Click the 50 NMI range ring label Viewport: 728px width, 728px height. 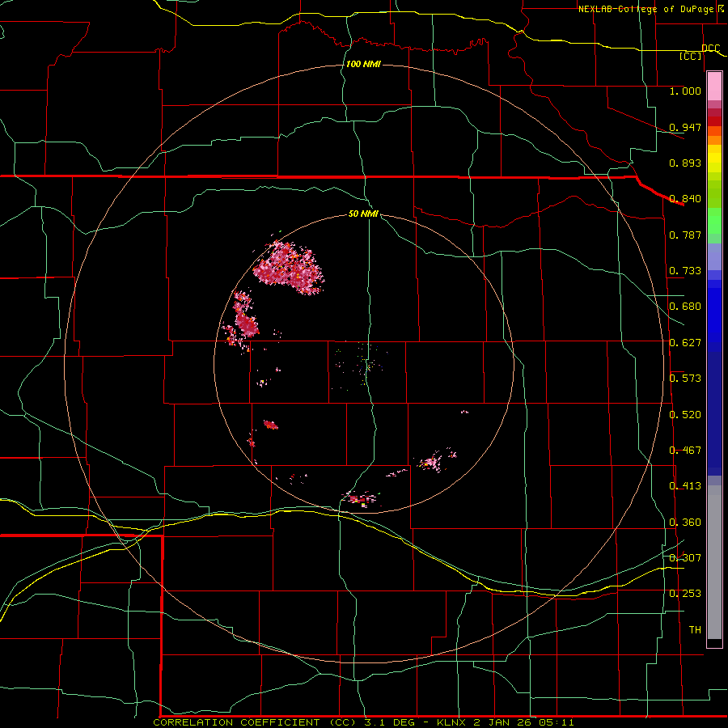[x=363, y=214]
